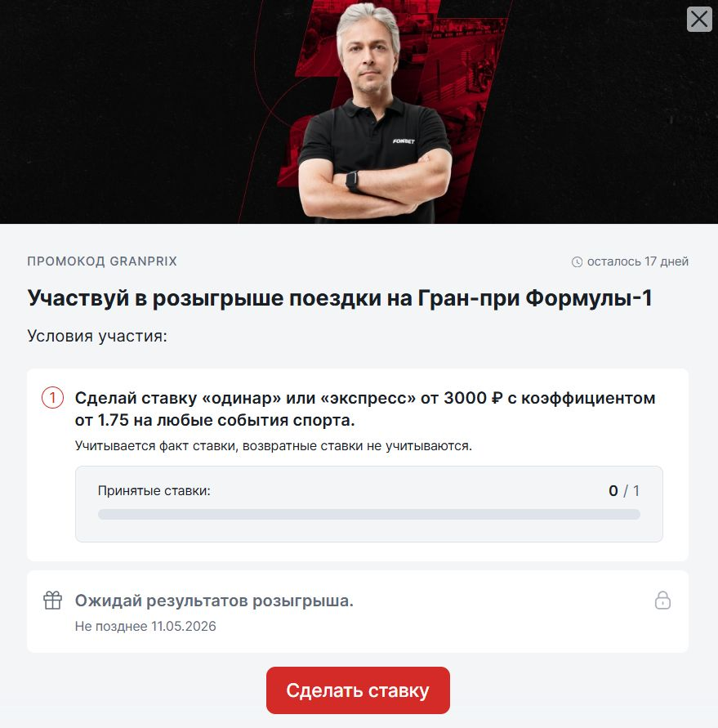This screenshot has height=728, width=718.
Task: Click the red circled step number 1
Action: tap(52, 398)
